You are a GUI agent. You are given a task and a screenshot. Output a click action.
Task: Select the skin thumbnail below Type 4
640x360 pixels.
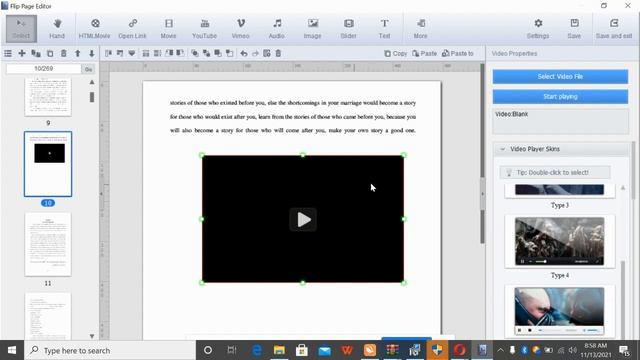[559, 311]
